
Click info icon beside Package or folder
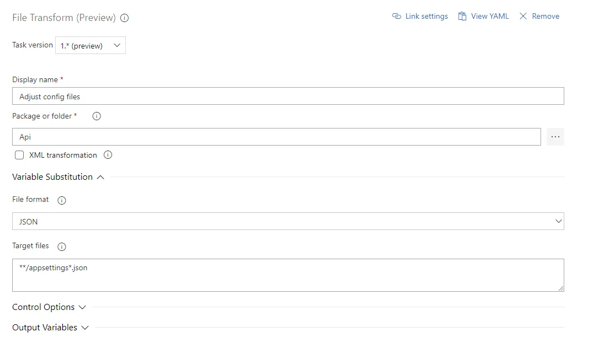[x=97, y=116]
